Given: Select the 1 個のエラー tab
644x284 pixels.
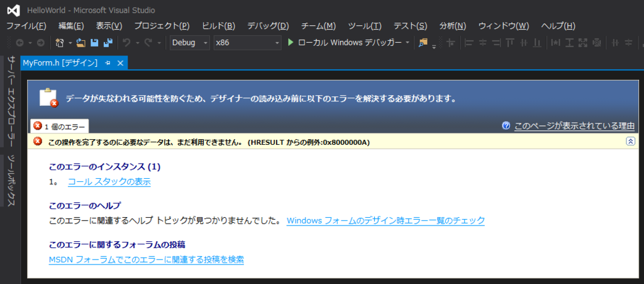Looking at the screenshot, I should pos(60,126).
